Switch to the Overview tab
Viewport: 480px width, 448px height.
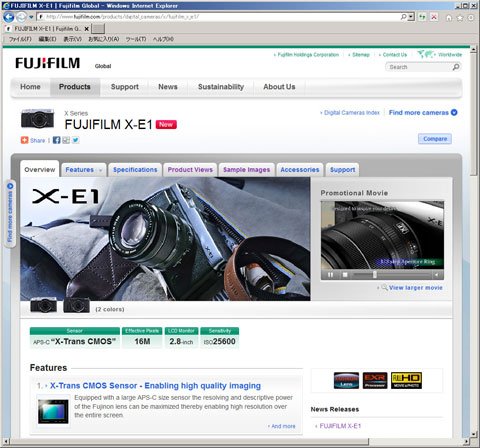(x=40, y=169)
